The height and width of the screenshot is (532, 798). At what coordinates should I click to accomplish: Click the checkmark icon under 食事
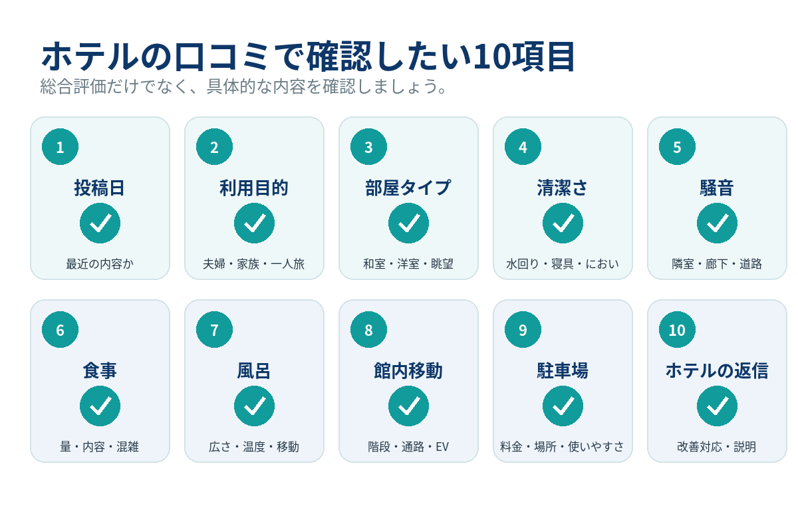coord(100,406)
